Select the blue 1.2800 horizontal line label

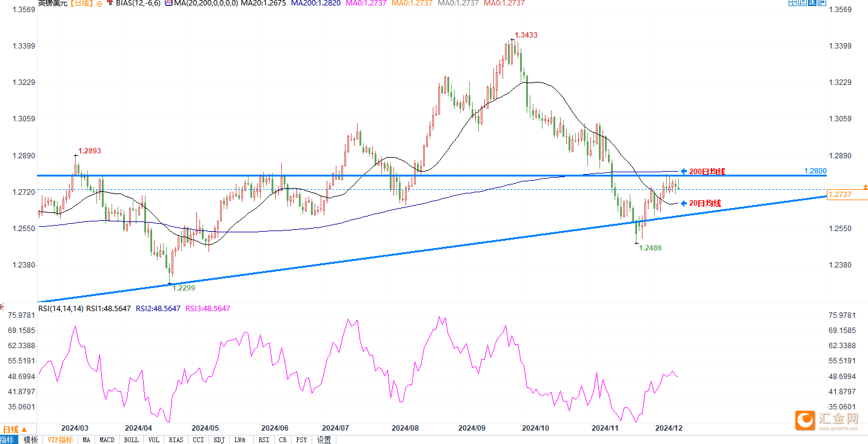pyautogui.click(x=815, y=171)
